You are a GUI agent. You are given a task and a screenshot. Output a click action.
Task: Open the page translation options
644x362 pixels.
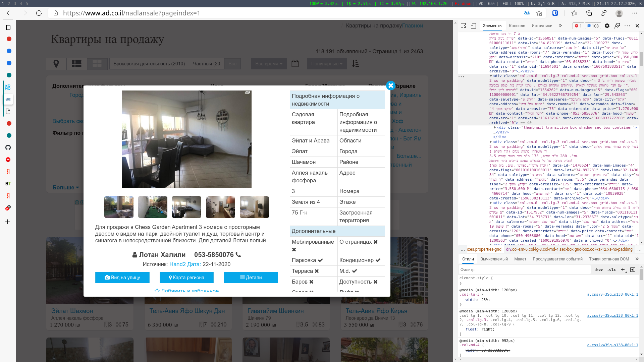pyautogui.click(x=527, y=13)
